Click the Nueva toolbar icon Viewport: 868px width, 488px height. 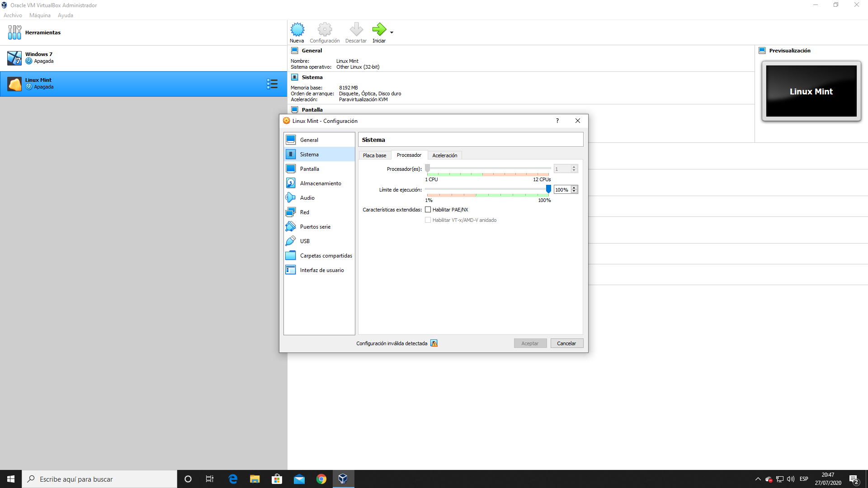point(297,30)
